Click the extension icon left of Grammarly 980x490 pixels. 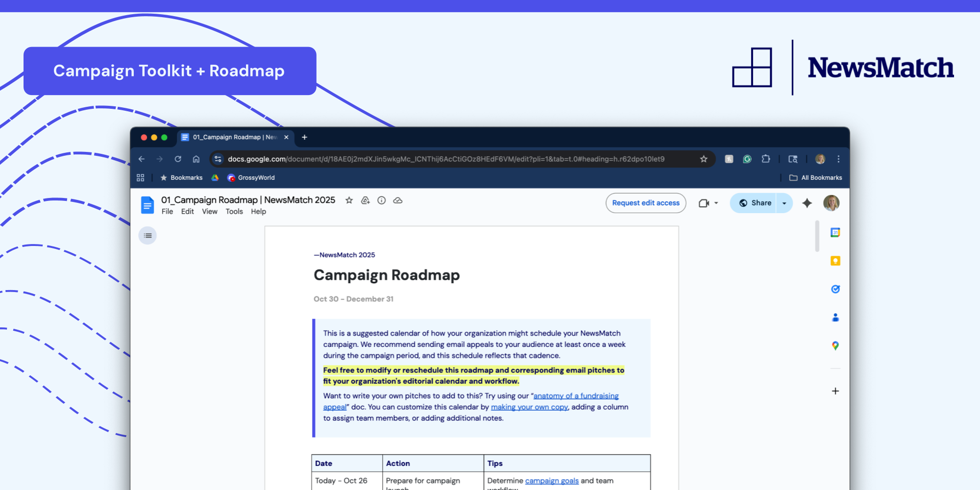[729, 159]
